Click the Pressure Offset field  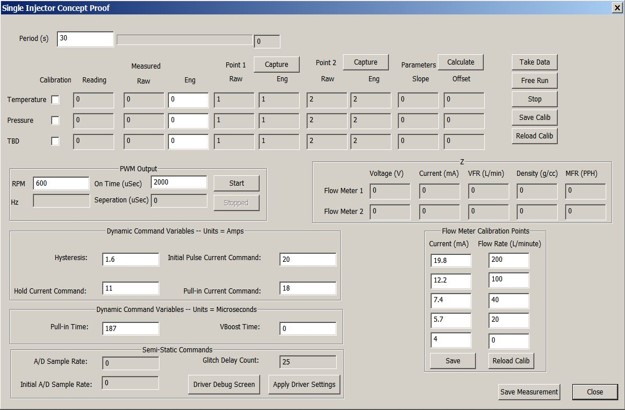(464, 121)
